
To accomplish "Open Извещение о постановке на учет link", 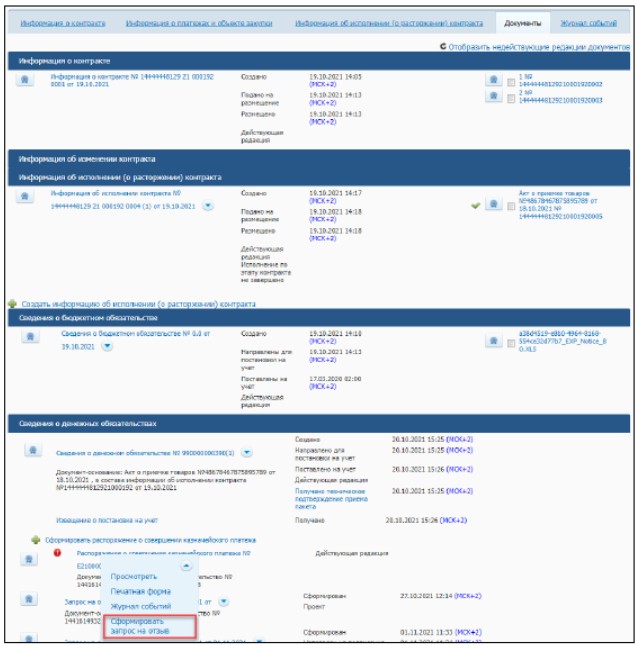I will point(107,520).
